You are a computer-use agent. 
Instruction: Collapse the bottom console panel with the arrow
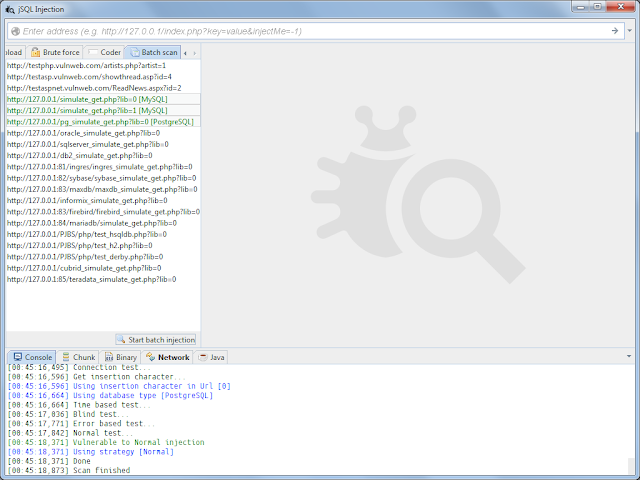point(629,356)
